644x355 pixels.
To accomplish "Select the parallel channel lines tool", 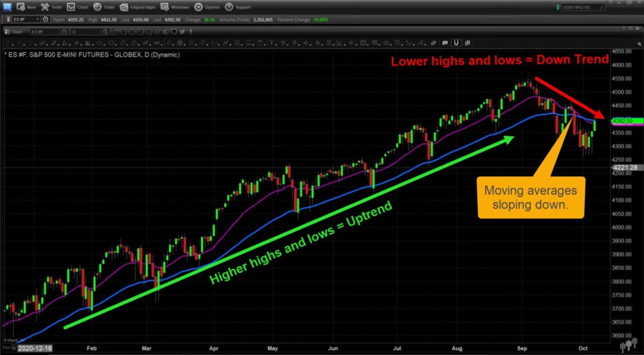I will tap(169, 43).
